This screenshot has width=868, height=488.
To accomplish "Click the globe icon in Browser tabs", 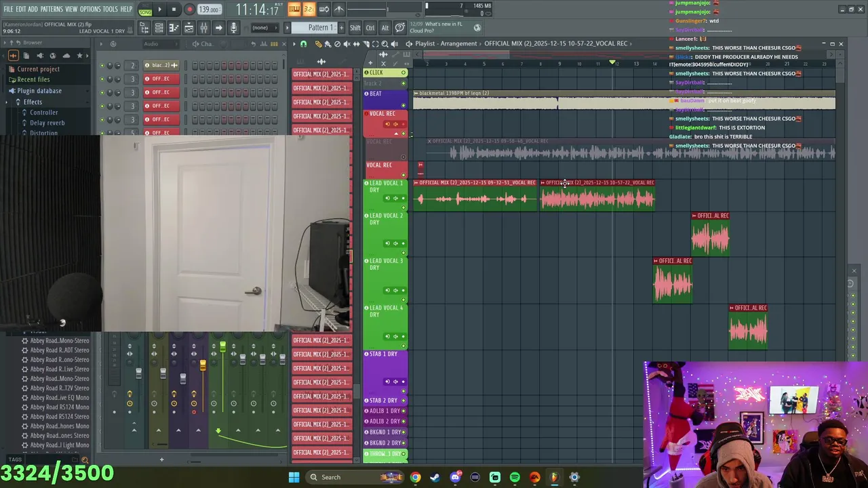I will click(x=53, y=56).
